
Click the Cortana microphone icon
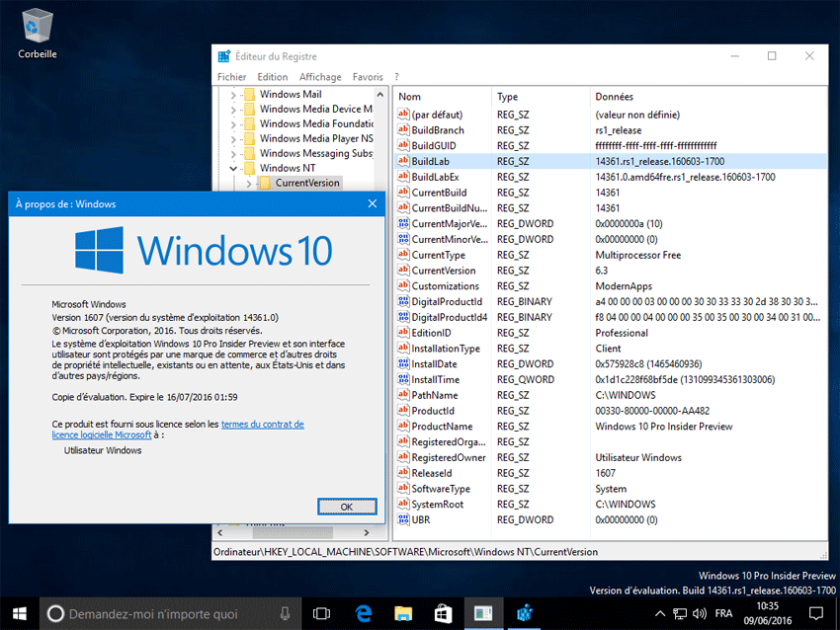pyautogui.click(x=286, y=613)
